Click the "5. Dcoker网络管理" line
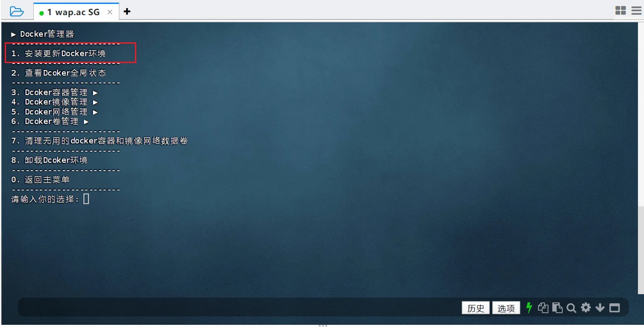 click(54, 112)
